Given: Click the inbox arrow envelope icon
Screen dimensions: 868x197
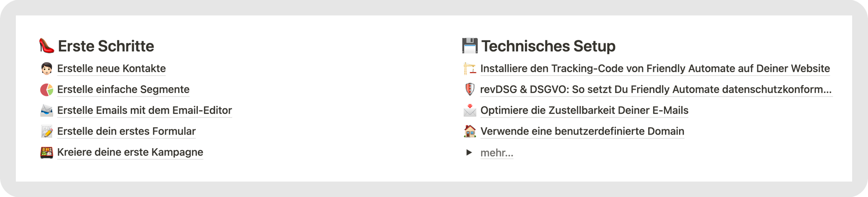Looking at the screenshot, I should tap(470, 110).
